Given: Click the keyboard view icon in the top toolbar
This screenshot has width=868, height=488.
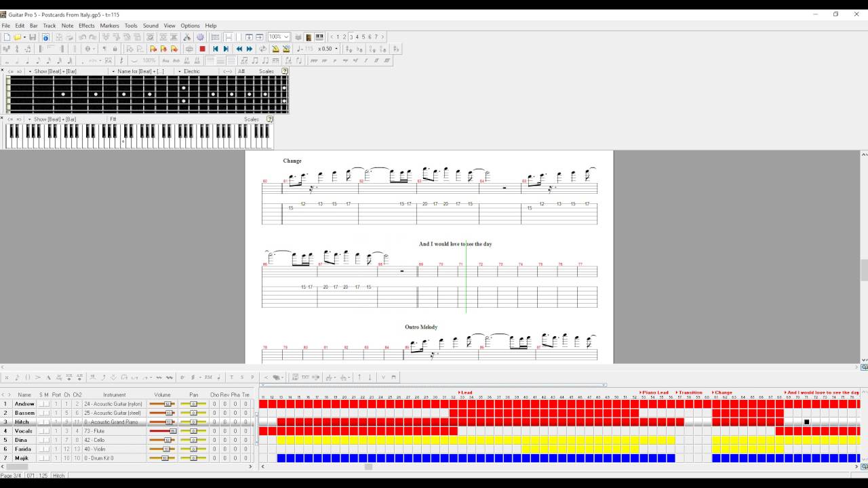Looking at the screenshot, I should tap(319, 37).
